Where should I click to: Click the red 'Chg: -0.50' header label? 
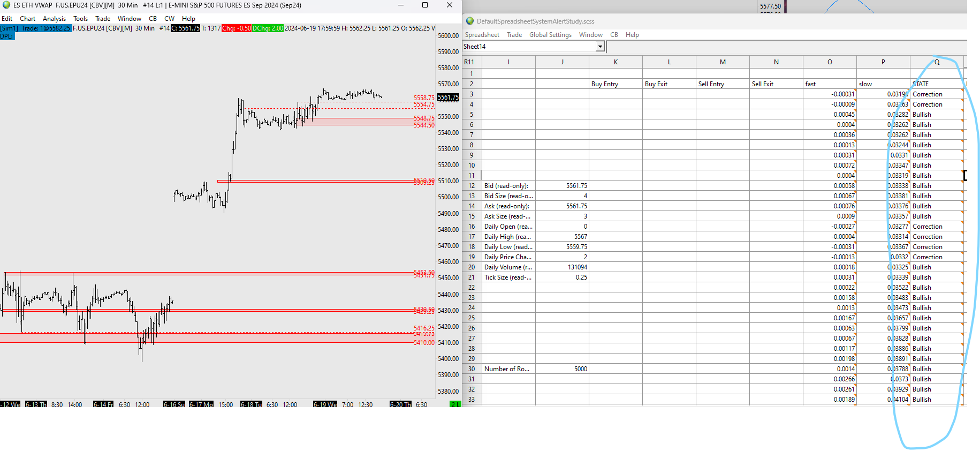click(237, 28)
